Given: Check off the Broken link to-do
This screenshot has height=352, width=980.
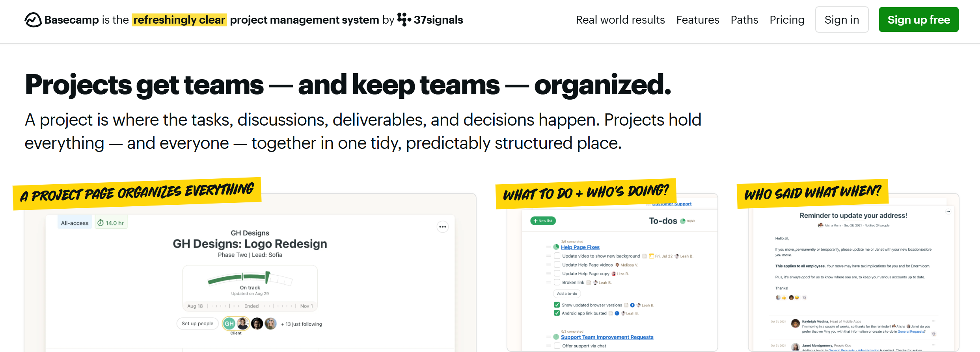Looking at the screenshot, I should click(557, 282).
